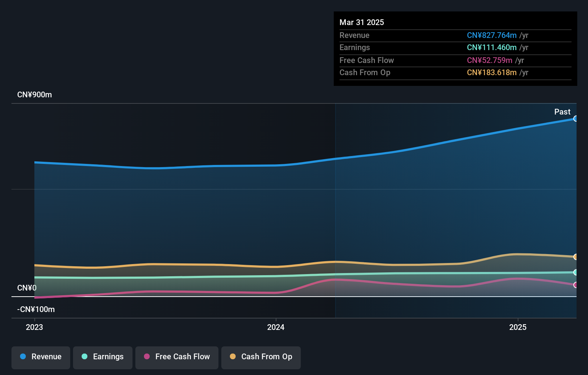The image size is (588, 375).
Task: Click the earnings value CN¥111.460m
Action: coord(492,47)
